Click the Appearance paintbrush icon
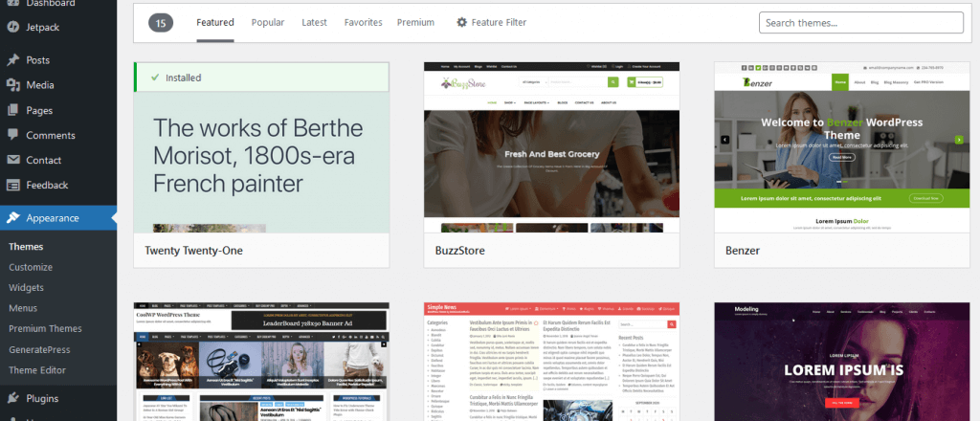 point(12,218)
